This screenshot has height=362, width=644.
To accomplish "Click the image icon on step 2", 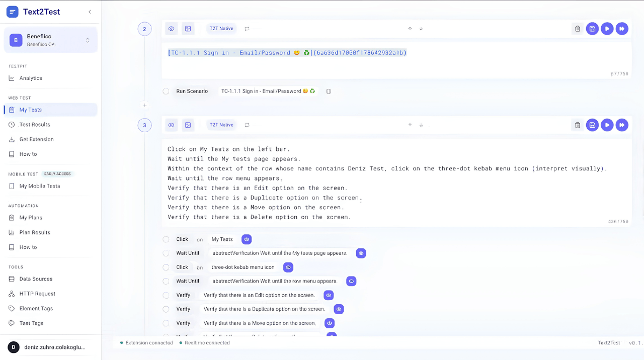I will pos(188,29).
